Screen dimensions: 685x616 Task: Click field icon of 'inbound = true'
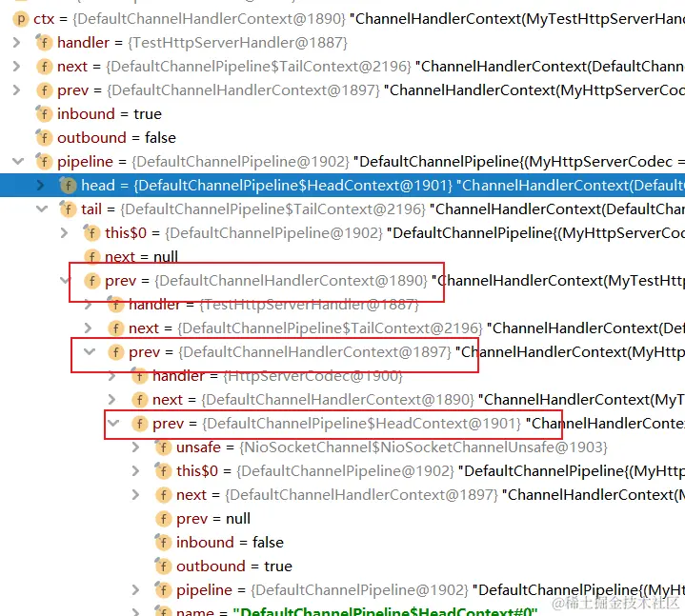(44, 114)
